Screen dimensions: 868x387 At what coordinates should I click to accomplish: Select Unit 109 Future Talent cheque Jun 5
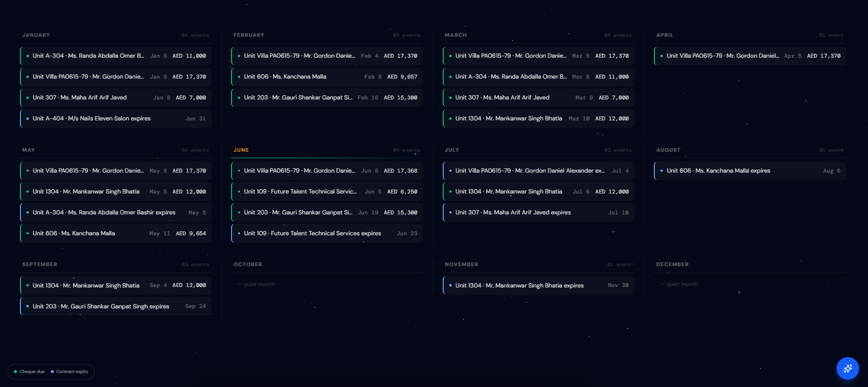point(327,192)
